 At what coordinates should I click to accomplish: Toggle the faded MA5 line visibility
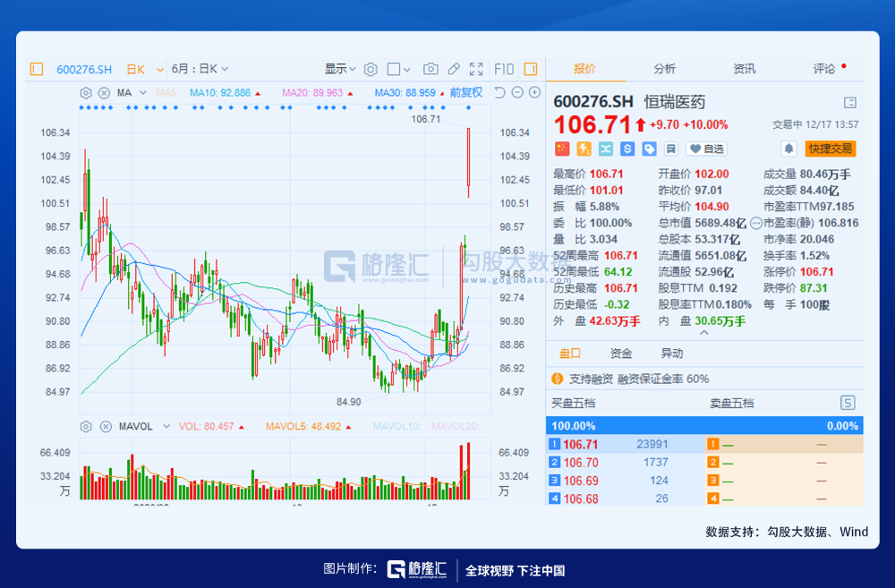(166, 93)
